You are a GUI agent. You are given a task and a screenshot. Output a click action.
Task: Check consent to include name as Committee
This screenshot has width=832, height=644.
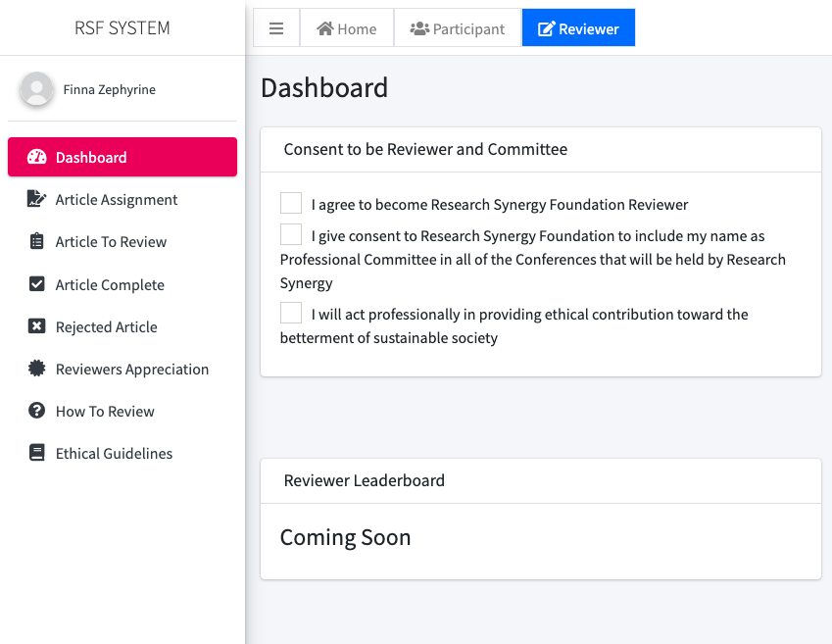(x=291, y=234)
